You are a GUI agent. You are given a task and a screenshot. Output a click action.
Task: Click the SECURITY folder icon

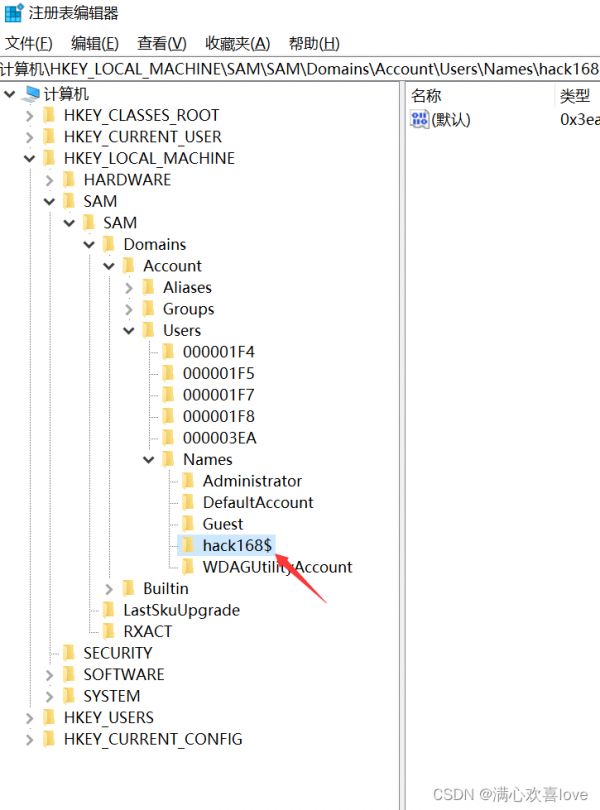(x=68, y=653)
